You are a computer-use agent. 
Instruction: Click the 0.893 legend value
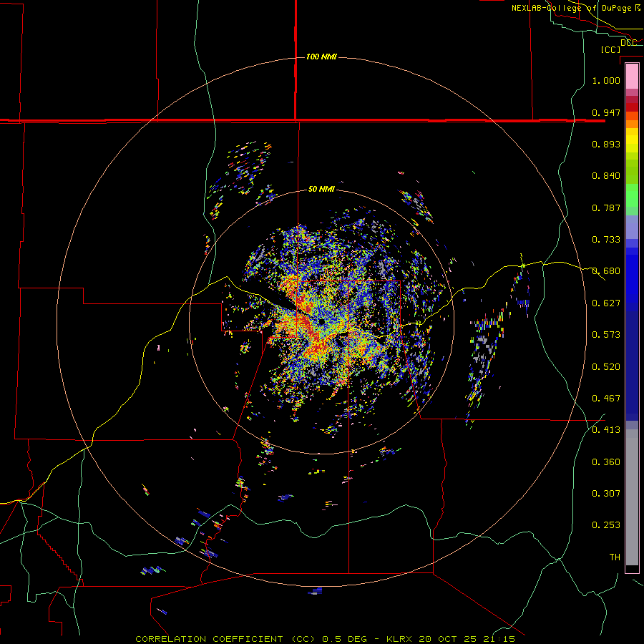click(606, 144)
